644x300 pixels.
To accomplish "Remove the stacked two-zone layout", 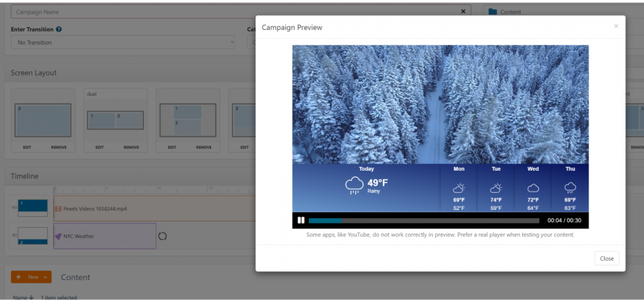I will click(204, 147).
